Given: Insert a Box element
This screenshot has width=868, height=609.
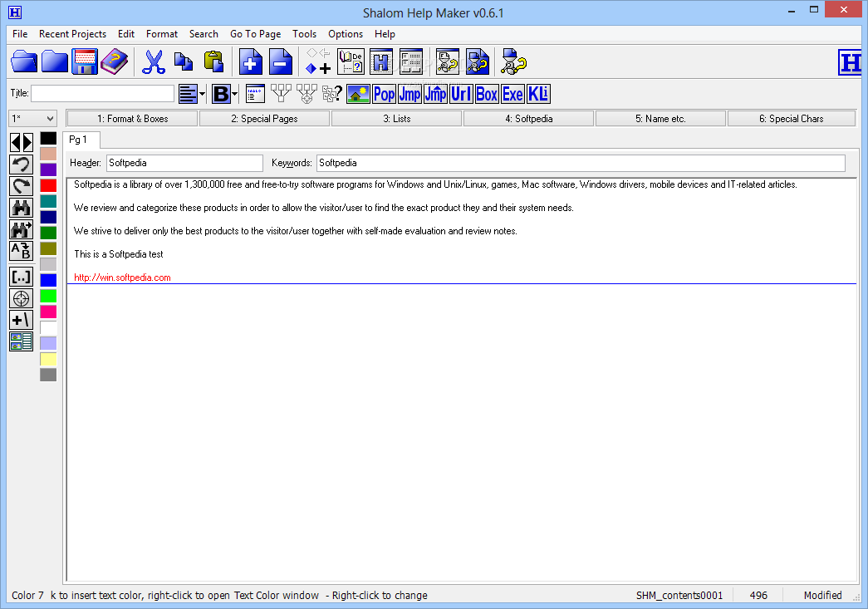Looking at the screenshot, I should [487, 94].
